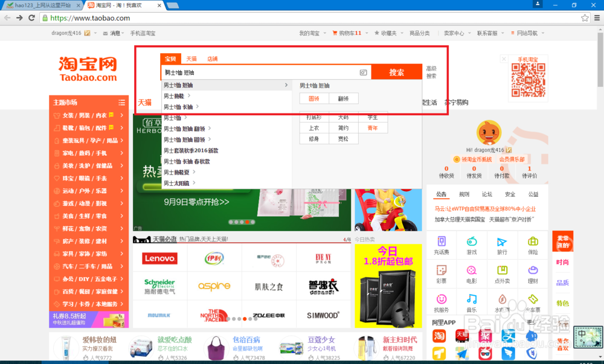Switch to the hao123 browser tab
604x364 pixels.
(42, 5)
